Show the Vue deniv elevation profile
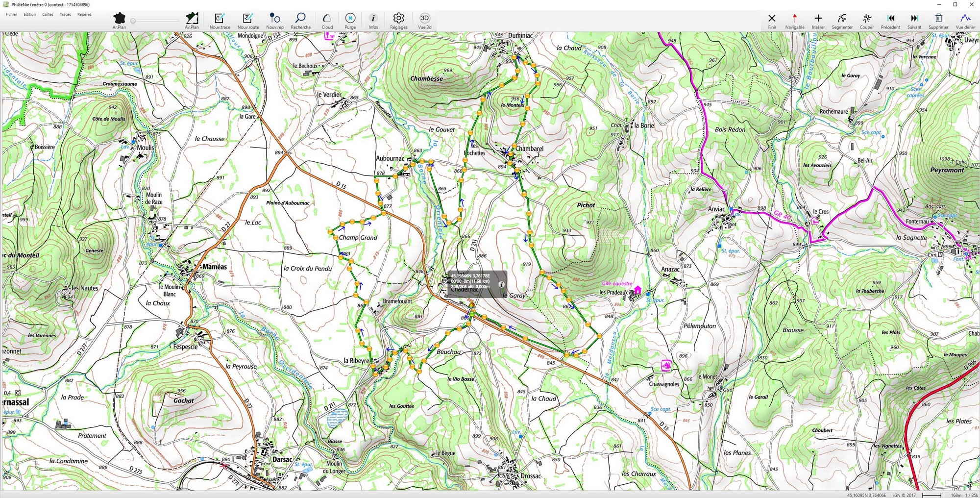980x498 pixels. [965, 21]
